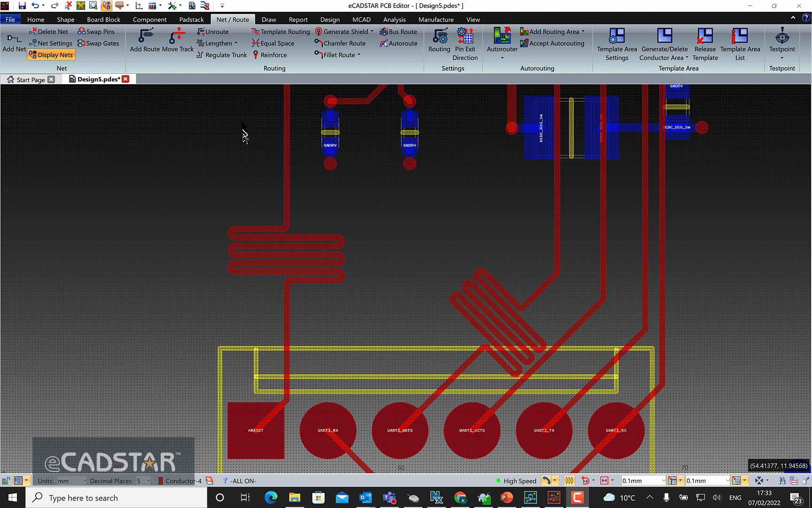Close the Design5.pdes tab
The image size is (812, 508).
click(125, 79)
